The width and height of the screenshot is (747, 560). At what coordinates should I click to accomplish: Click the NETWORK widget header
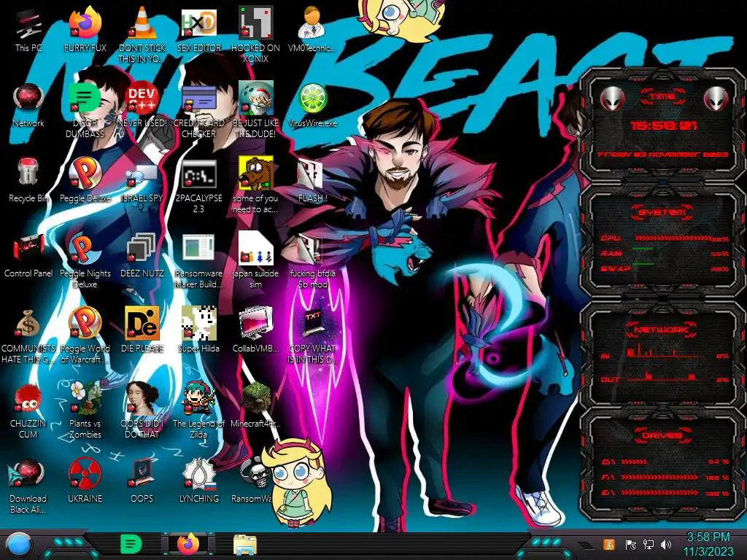pyautogui.click(x=662, y=330)
